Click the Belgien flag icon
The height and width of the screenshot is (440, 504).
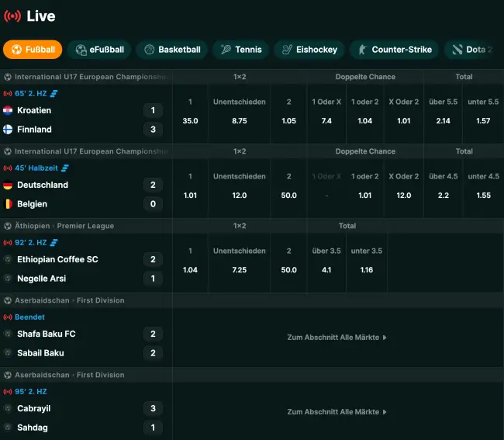[8, 204]
